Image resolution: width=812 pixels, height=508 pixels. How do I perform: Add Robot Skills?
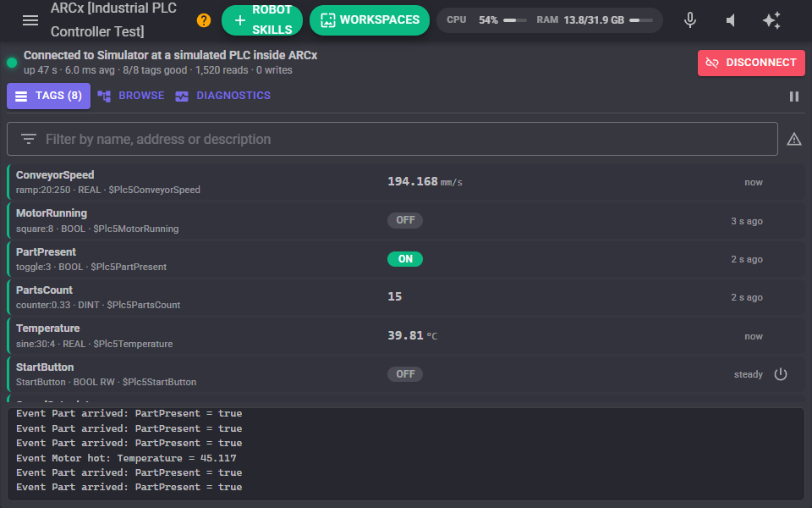click(x=262, y=20)
